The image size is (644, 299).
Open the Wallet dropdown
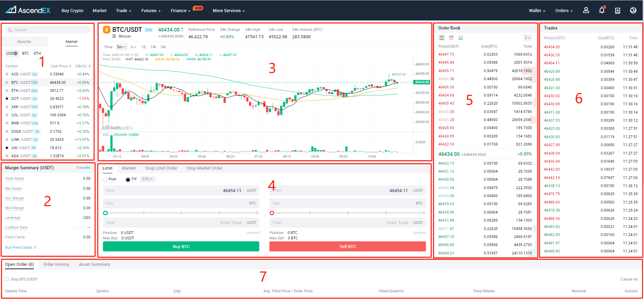pyautogui.click(x=537, y=11)
